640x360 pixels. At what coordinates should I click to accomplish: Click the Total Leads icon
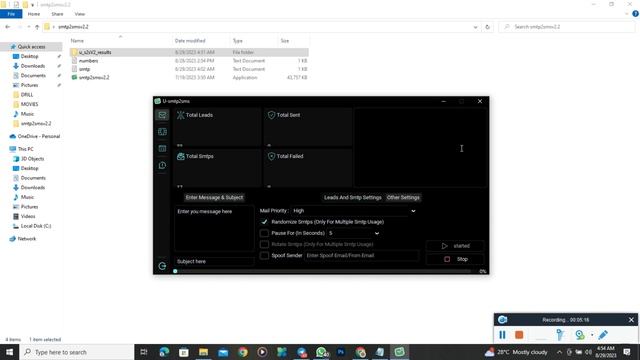coord(180,115)
